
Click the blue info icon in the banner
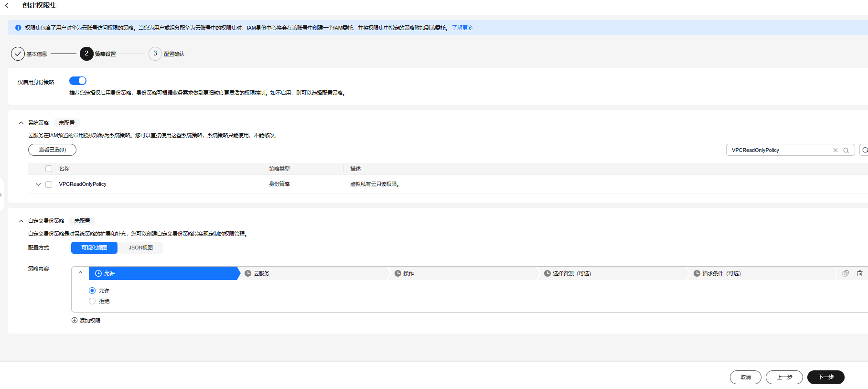[x=18, y=28]
